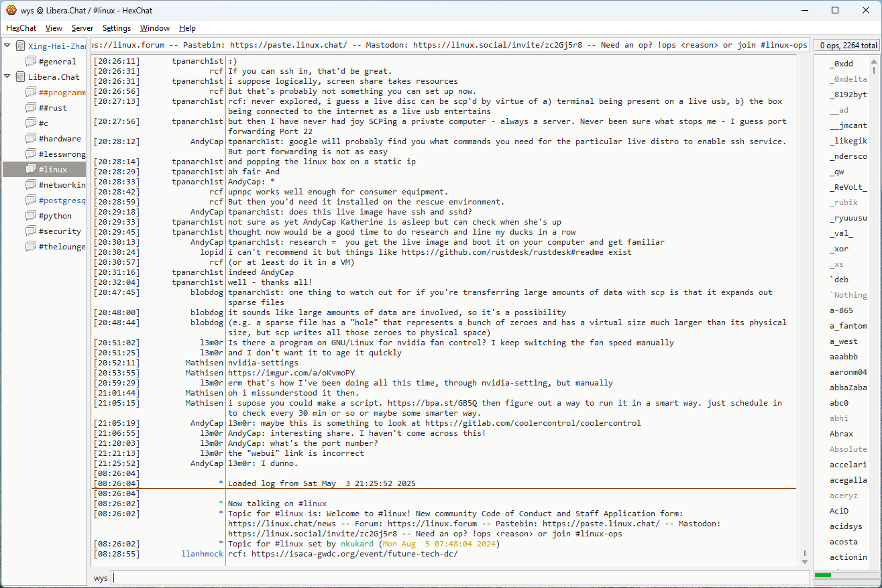882x588 pixels.
Task: Open the imgur.com link from Mathisen
Action: click(293, 373)
